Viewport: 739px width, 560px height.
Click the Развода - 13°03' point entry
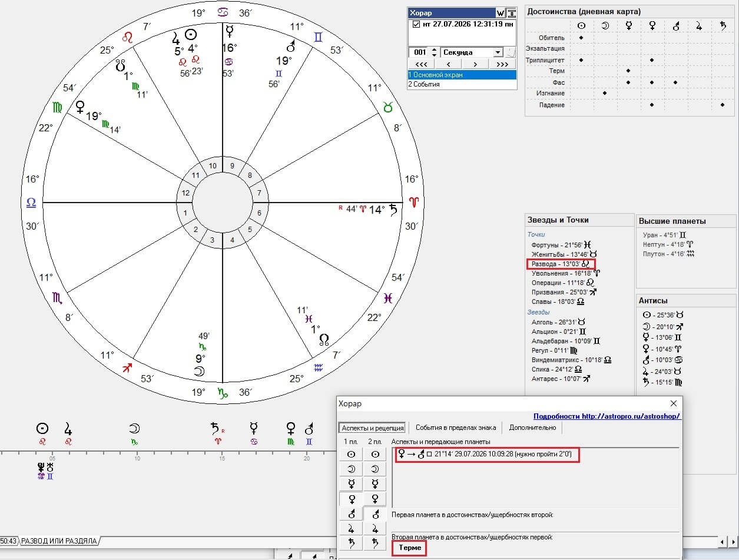[560, 264]
